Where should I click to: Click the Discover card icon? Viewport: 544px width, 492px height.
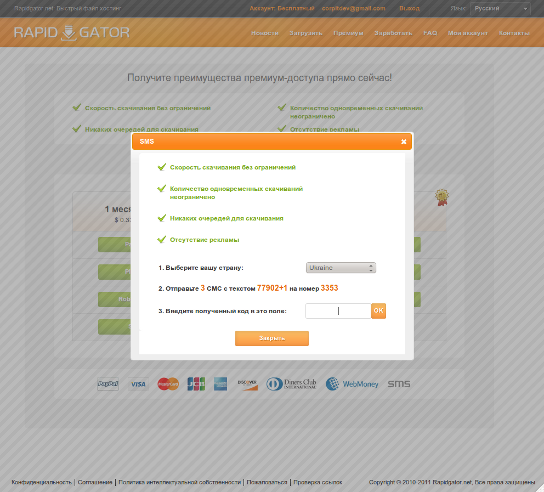247,384
